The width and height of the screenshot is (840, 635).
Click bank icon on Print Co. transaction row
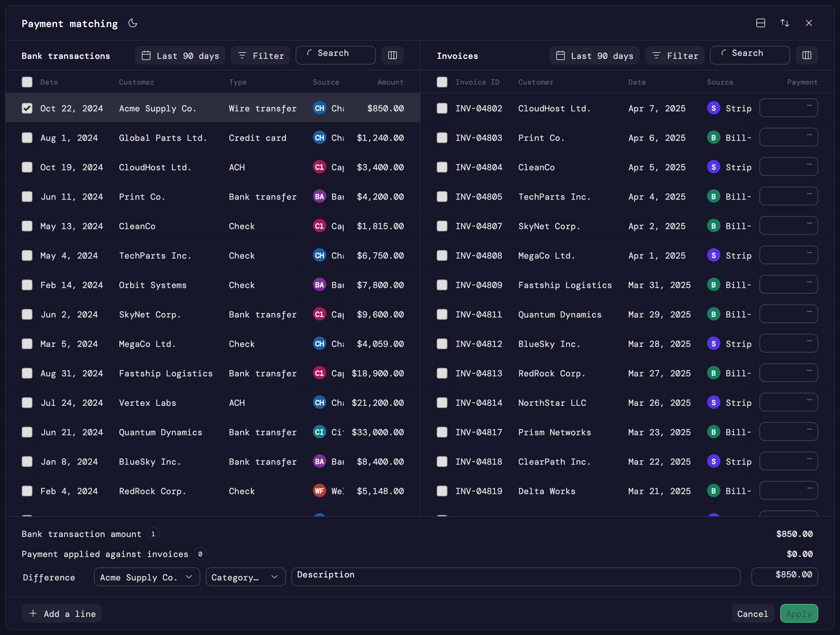(x=319, y=196)
